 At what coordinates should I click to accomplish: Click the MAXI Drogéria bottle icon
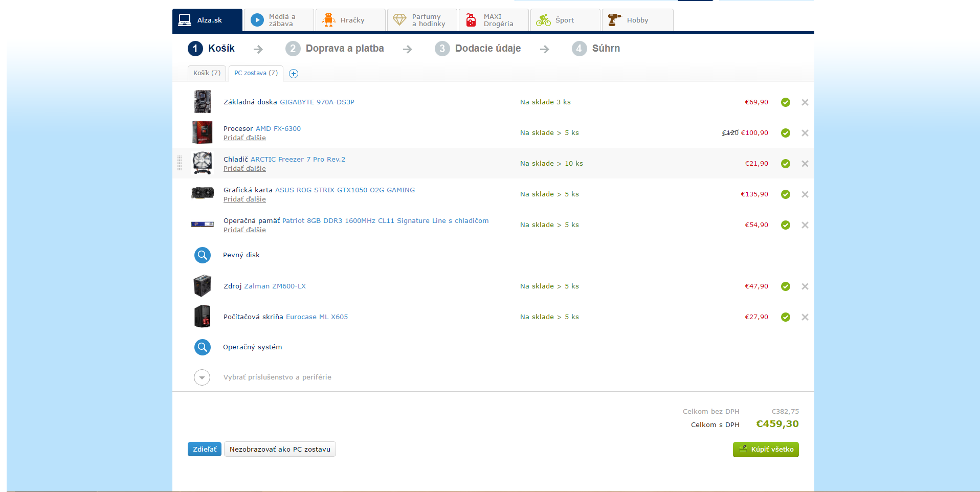pyautogui.click(x=471, y=20)
